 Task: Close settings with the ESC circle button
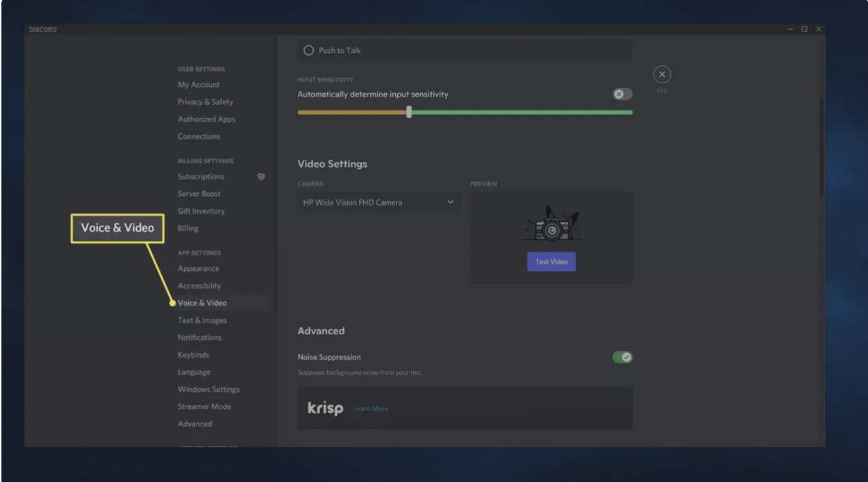click(x=662, y=74)
